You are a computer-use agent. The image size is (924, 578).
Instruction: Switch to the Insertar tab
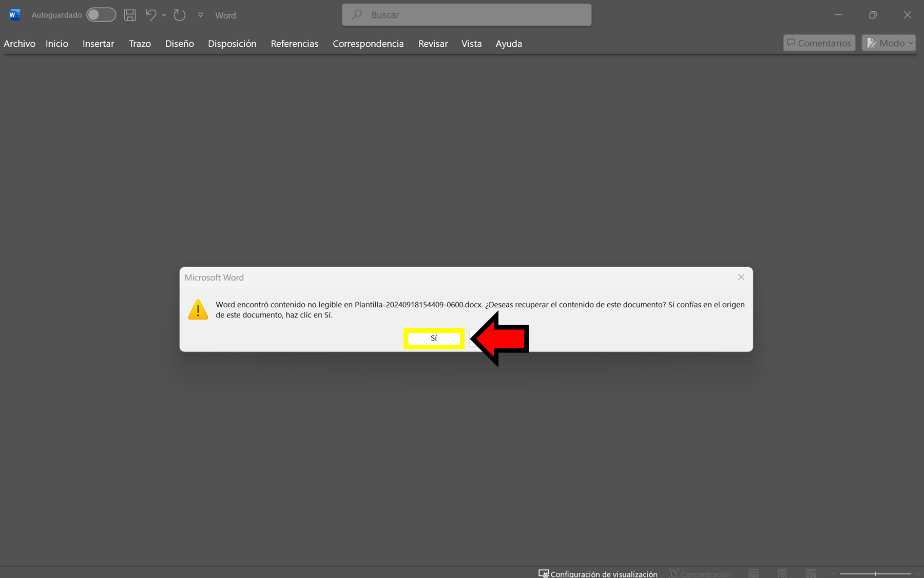tap(99, 44)
